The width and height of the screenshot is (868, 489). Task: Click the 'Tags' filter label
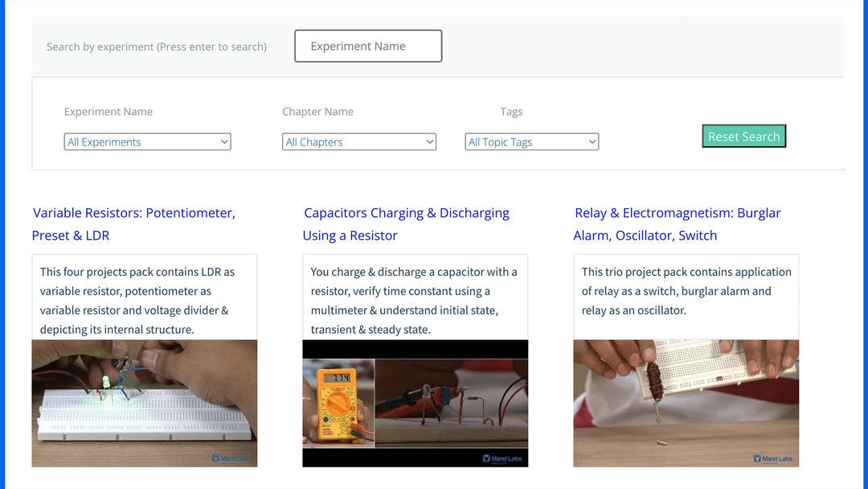click(x=511, y=112)
